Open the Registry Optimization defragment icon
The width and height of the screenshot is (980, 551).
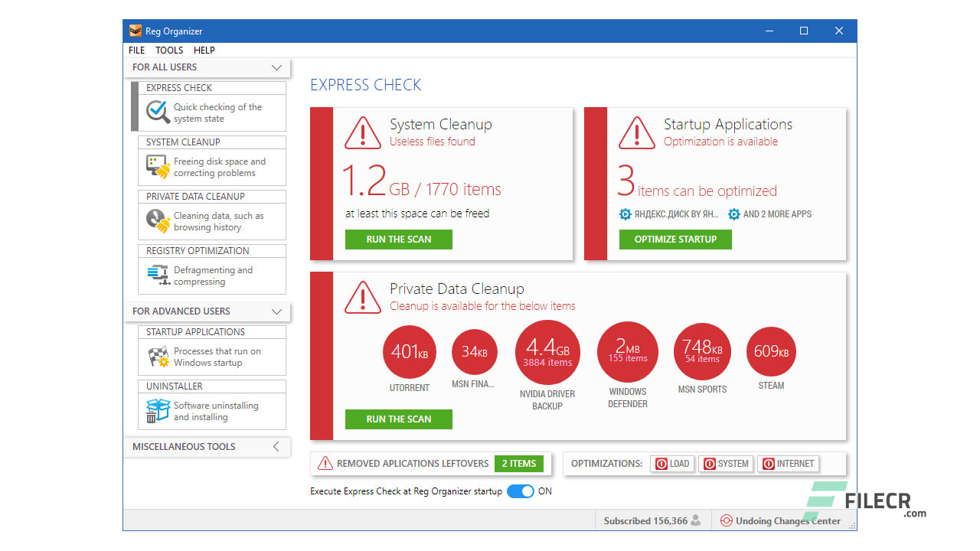pos(158,275)
